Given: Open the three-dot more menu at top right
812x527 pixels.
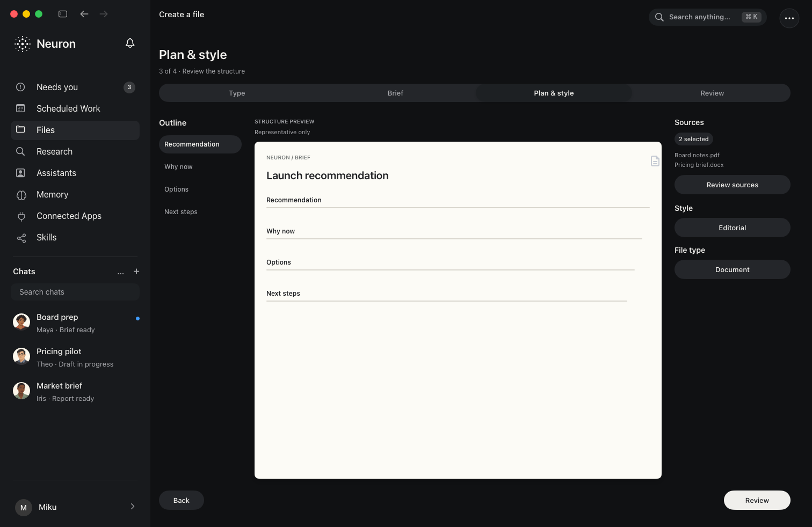Looking at the screenshot, I should click(789, 18).
